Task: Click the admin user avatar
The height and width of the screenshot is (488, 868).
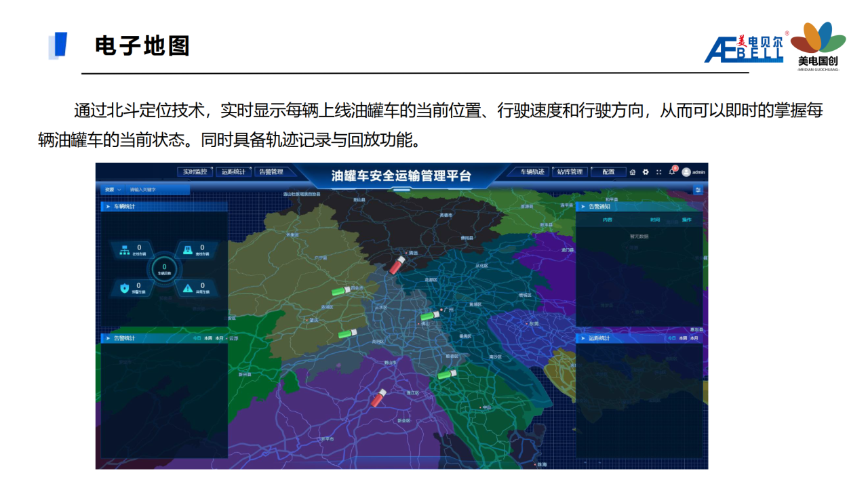Action: [686, 172]
